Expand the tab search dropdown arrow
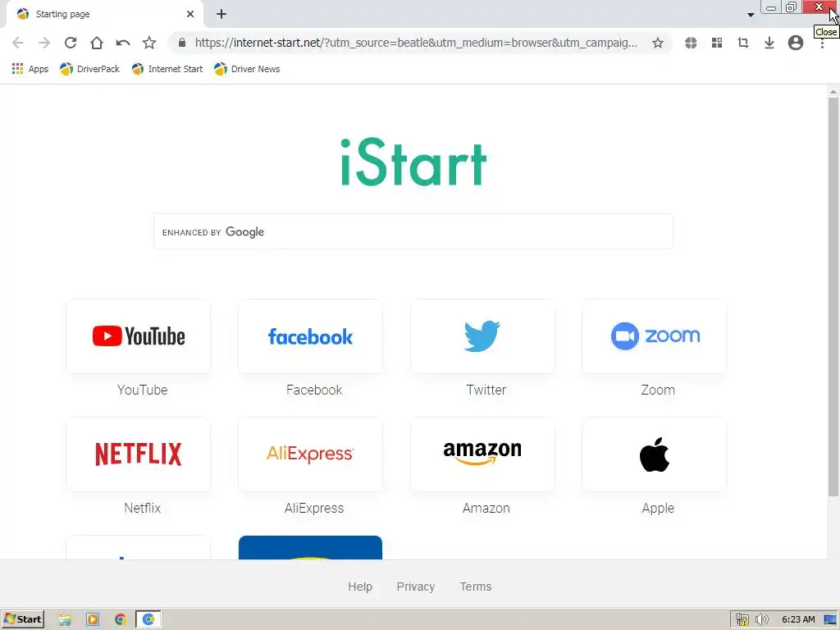 [x=751, y=15]
